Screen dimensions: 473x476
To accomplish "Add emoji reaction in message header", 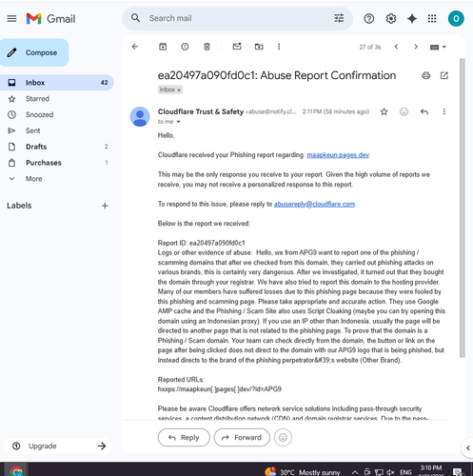I will pyautogui.click(x=404, y=111).
